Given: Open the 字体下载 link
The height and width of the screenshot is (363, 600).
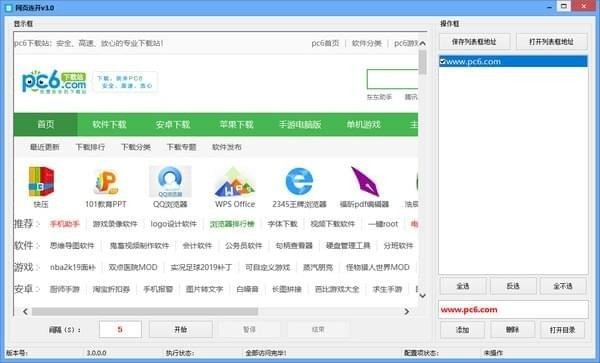Looking at the screenshot, I should tap(282, 224).
